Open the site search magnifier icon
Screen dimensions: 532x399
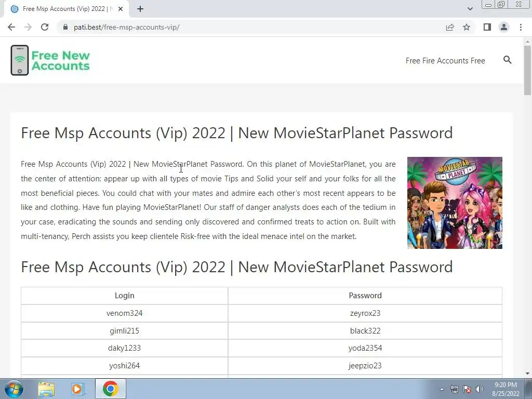click(507, 60)
